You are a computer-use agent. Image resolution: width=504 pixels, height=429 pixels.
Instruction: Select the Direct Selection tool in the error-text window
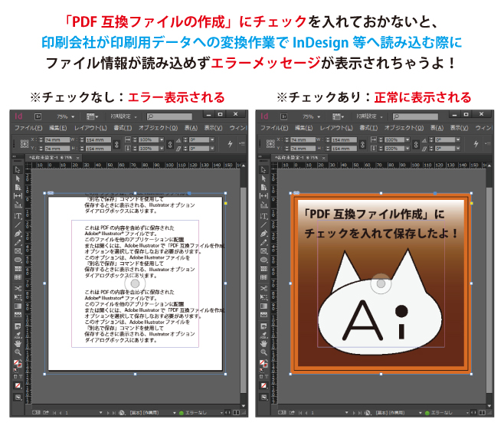[x=18, y=178]
